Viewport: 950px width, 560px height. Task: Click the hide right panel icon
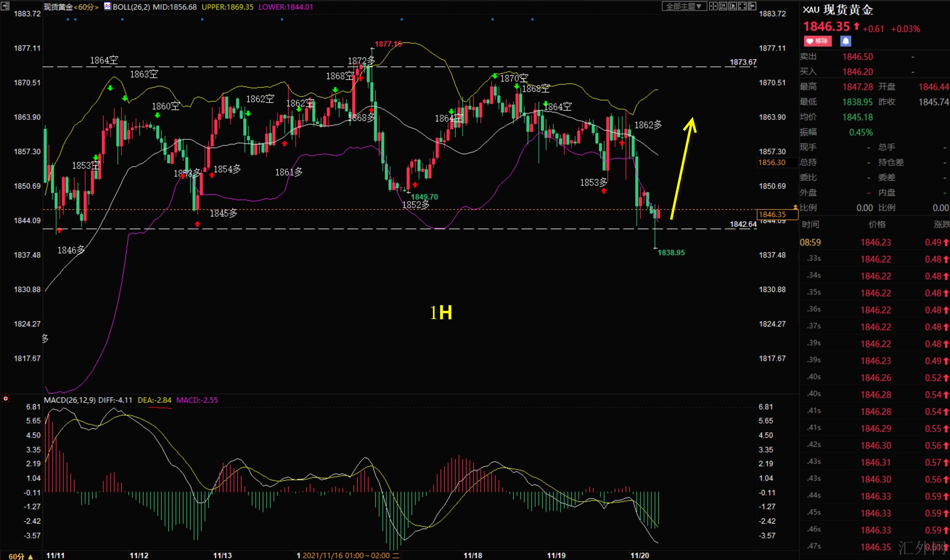pyautogui.click(x=752, y=6)
